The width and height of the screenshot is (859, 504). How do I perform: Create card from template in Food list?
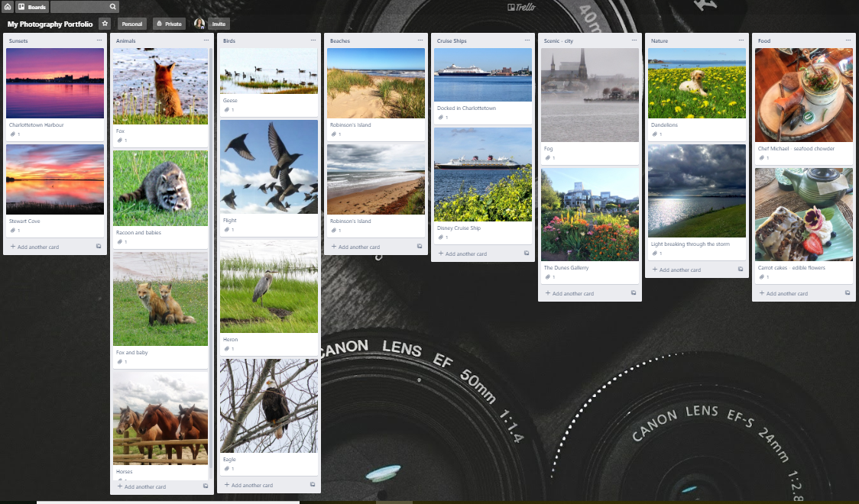(x=848, y=293)
